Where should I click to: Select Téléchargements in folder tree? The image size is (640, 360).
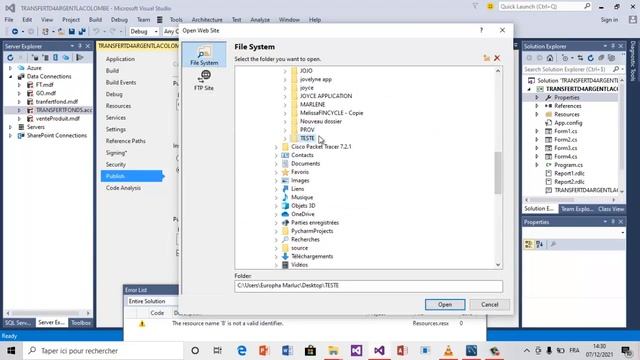pos(312,257)
